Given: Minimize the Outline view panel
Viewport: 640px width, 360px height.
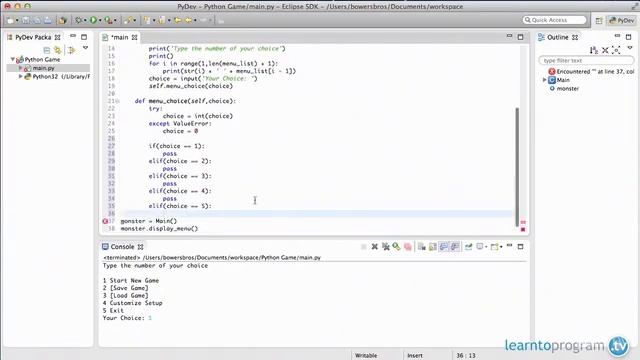Looking at the screenshot, I should pos(618,36).
